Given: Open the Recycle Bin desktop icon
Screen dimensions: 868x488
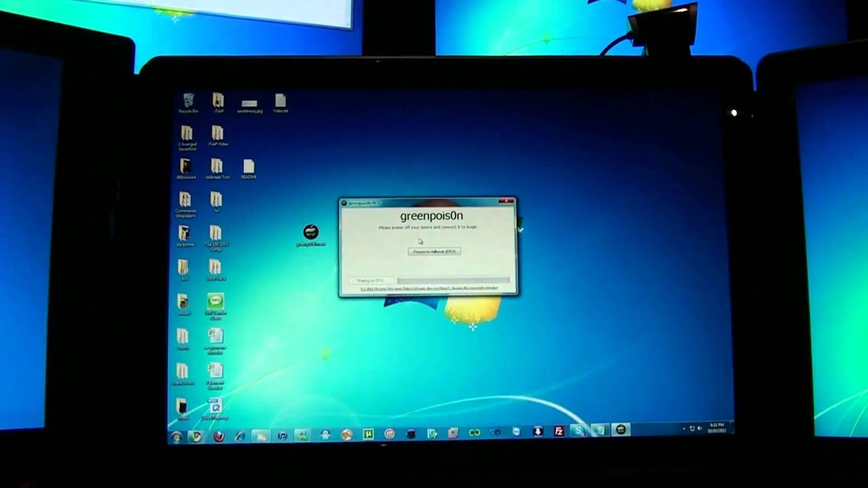Looking at the screenshot, I should 189,104.
